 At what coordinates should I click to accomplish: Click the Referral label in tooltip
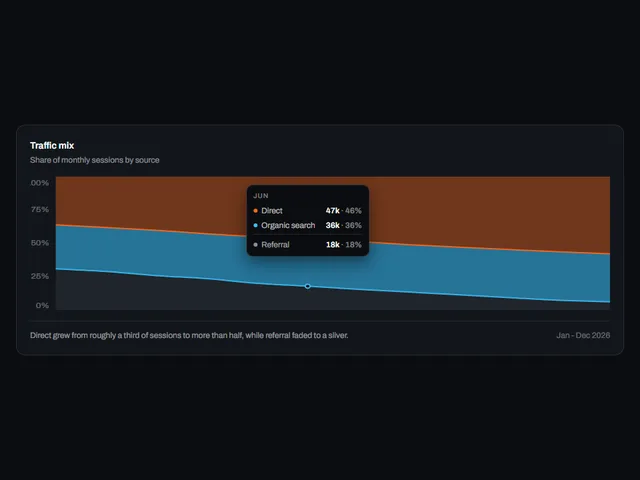[275, 245]
